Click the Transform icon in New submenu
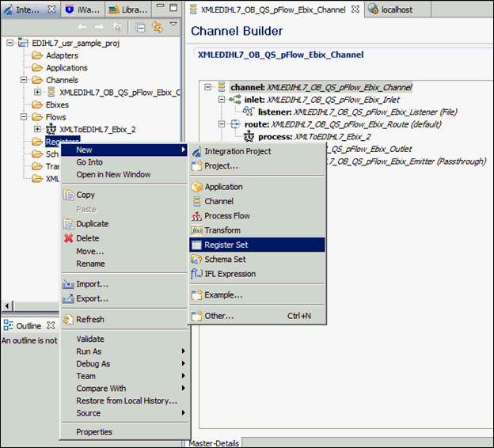 click(x=197, y=230)
